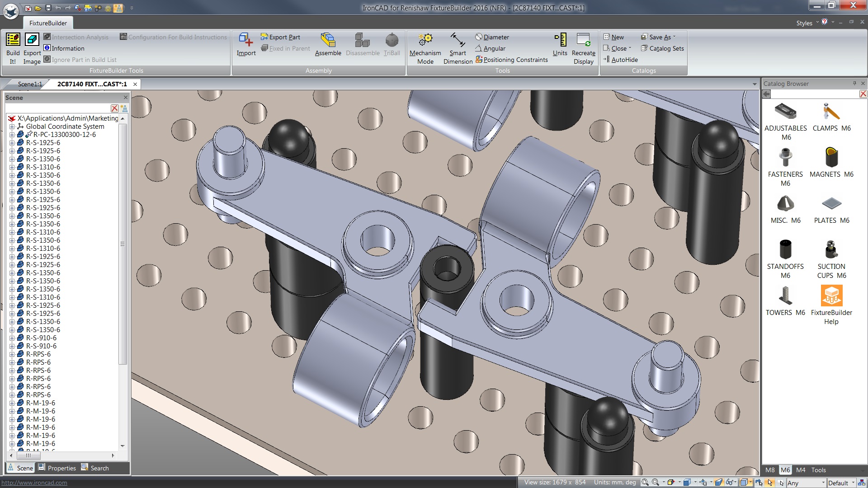Screen dimensions: 868x488
Task: Pin the Catalog Browser panel
Action: 854,84
